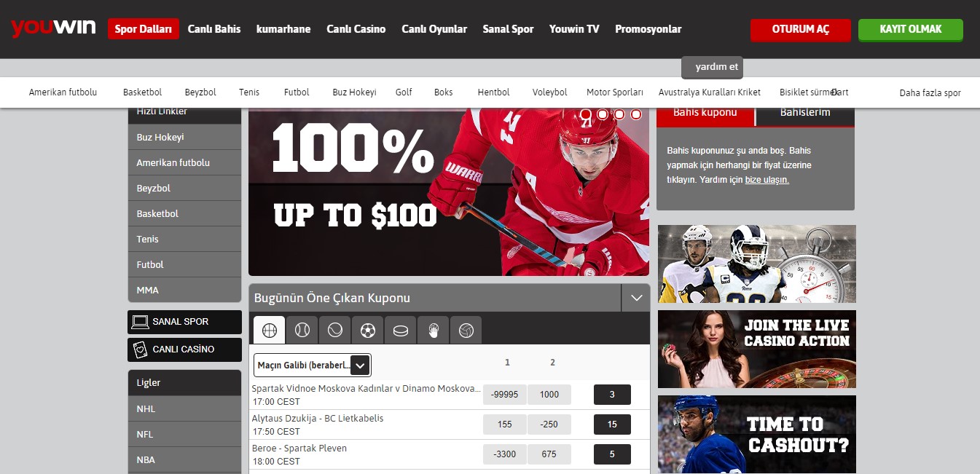Open Sanal Spor in top menu
The height and width of the screenshot is (474, 980).
508,29
